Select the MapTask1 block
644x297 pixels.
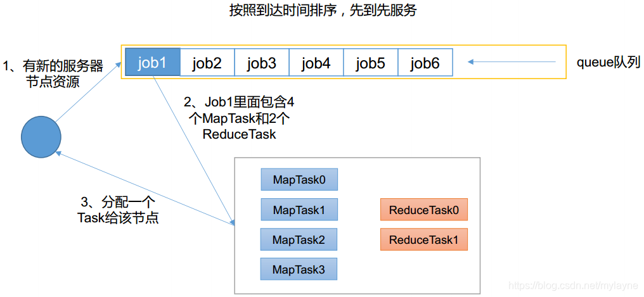point(299,210)
